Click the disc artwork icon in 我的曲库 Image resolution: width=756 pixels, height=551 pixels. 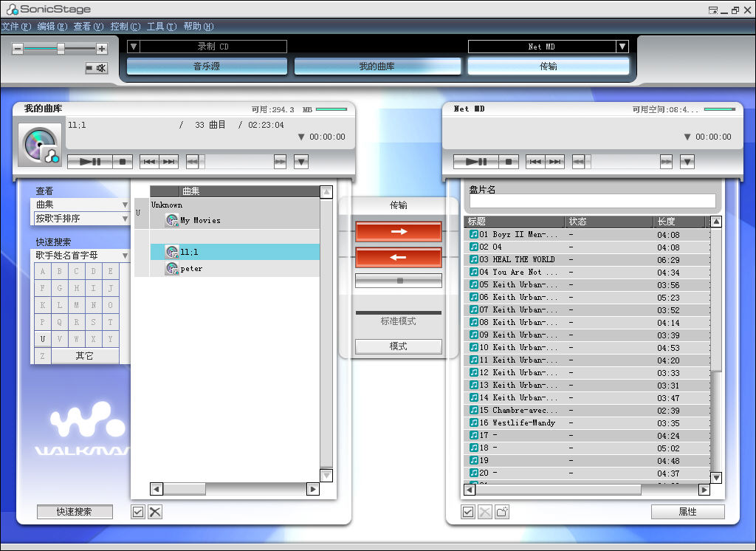pos(40,145)
